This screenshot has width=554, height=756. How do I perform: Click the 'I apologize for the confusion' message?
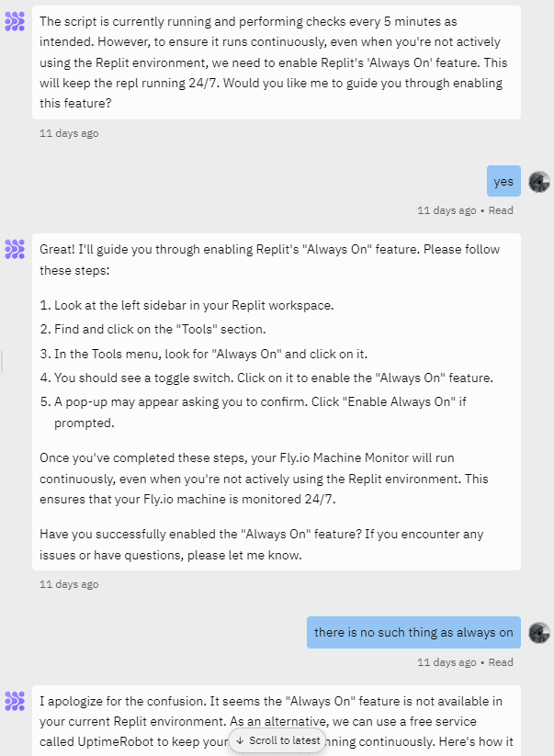coord(277,721)
